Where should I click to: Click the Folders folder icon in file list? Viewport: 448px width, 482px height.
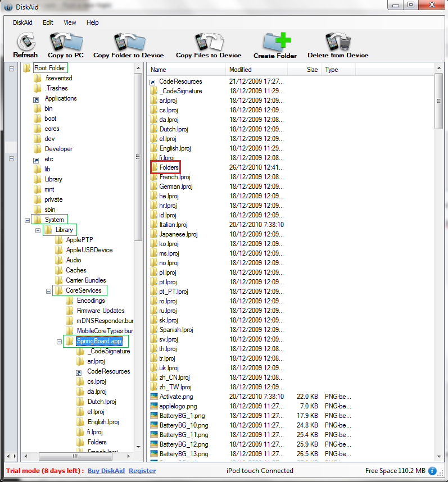pos(155,167)
